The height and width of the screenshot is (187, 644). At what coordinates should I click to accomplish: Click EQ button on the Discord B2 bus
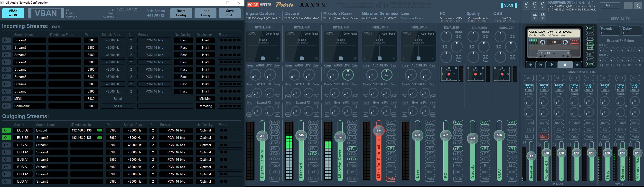click(x=620, y=130)
